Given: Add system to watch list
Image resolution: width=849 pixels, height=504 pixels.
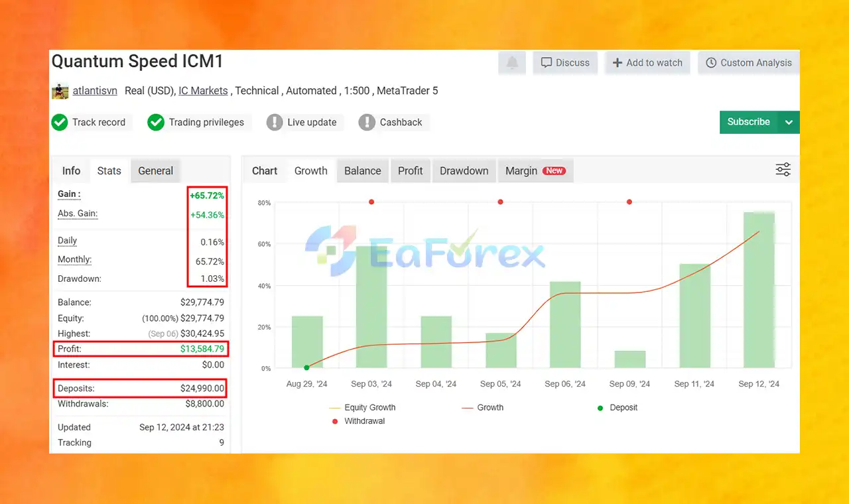Looking at the screenshot, I should pyautogui.click(x=647, y=62).
